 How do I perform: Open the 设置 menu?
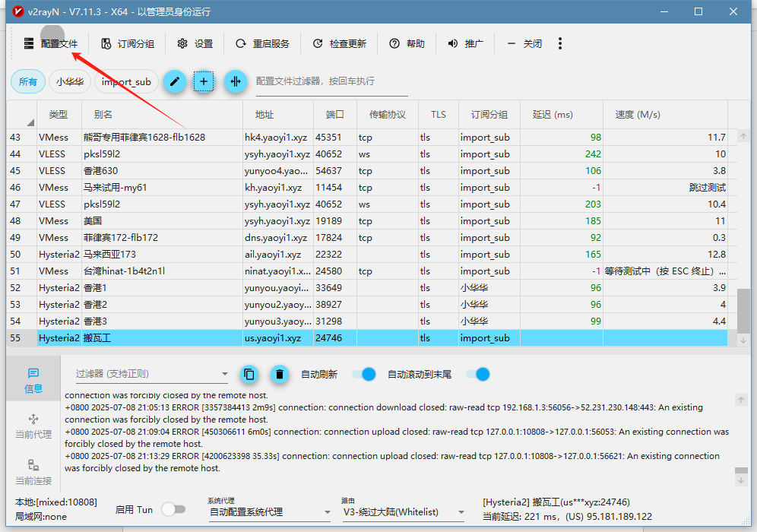pos(195,44)
